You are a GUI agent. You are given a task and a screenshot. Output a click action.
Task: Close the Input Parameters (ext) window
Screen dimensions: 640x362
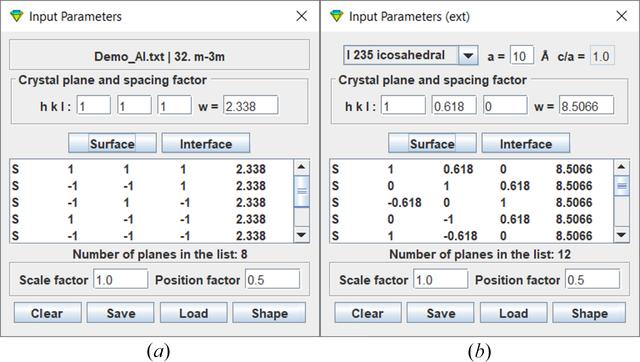[x=622, y=16]
